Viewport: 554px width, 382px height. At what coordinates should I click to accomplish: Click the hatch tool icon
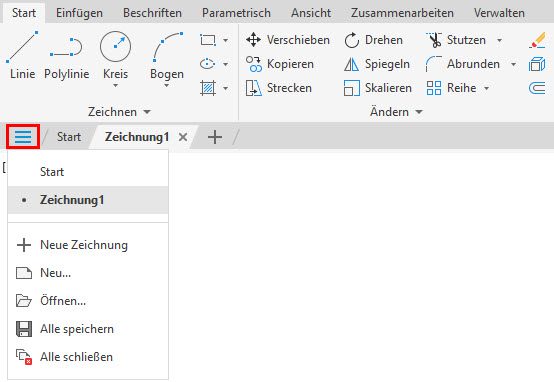coord(208,88)
